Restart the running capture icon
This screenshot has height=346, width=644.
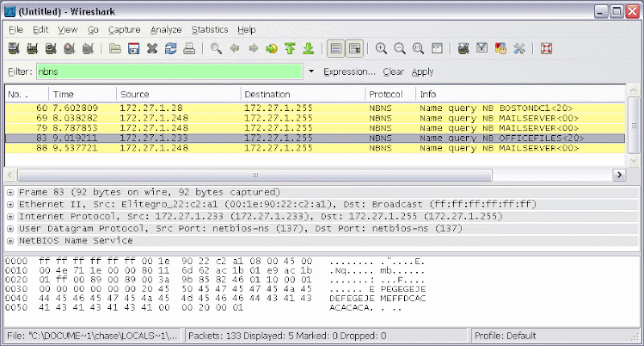(x=88, y=49)
